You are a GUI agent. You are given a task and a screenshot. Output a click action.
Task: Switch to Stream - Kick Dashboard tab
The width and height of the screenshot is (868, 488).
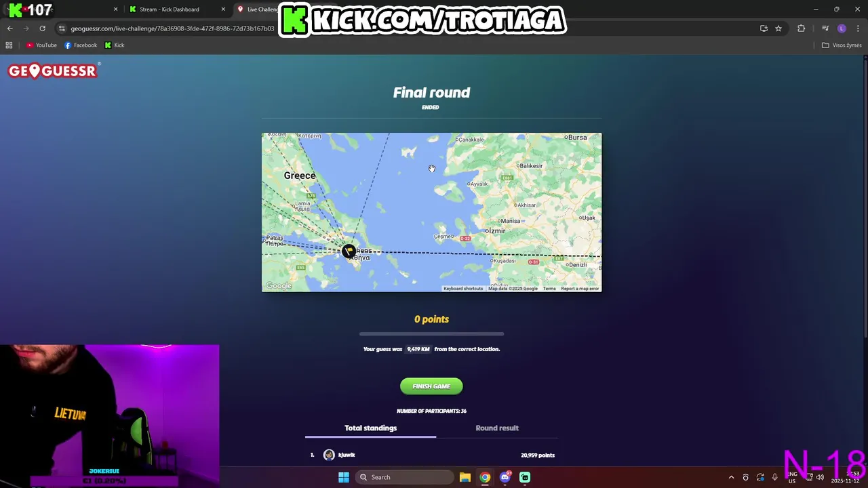point(170,9)
